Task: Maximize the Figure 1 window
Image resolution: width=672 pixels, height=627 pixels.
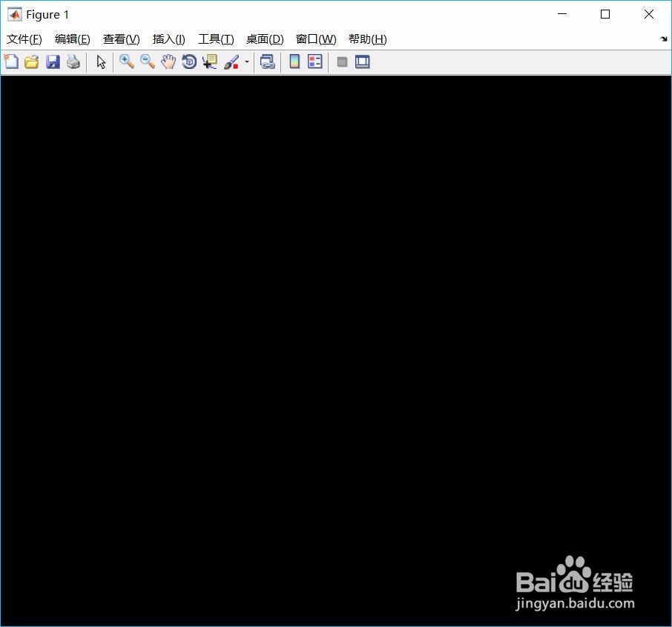Action: click(x=605, y=14)
